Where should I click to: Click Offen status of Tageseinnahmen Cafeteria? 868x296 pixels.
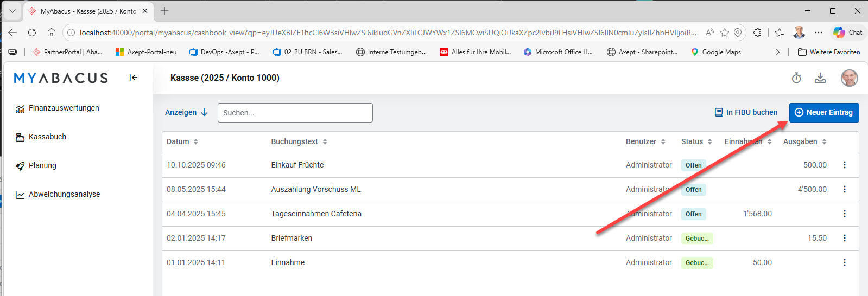click(x=694, y=214)
